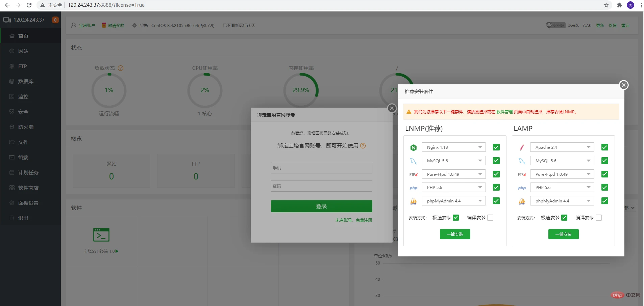Open the LAMP PHP 5.6 version dropdown
This screenshot has height=306, width=644.
coord(562,187)
